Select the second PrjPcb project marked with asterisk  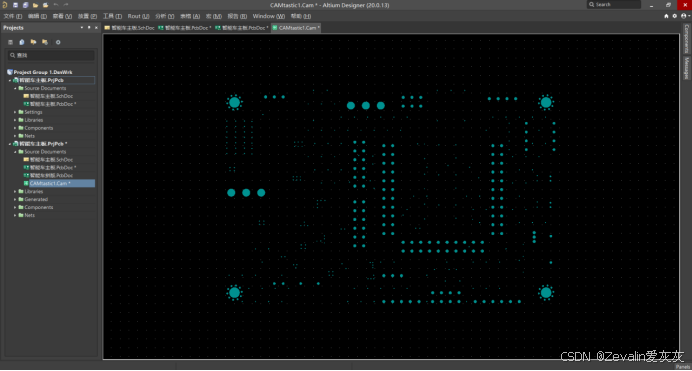click(x=43, y=143)
